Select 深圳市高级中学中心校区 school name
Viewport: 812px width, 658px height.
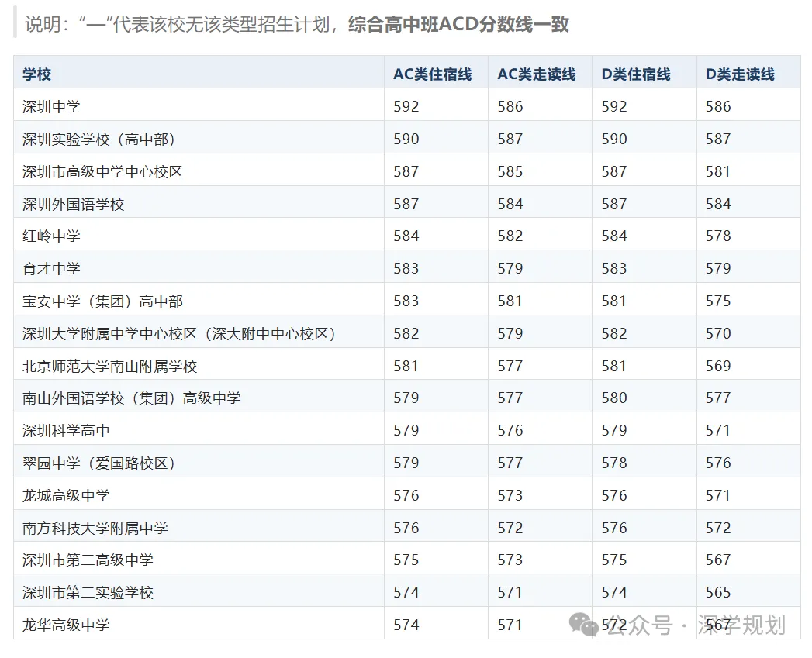102,172
